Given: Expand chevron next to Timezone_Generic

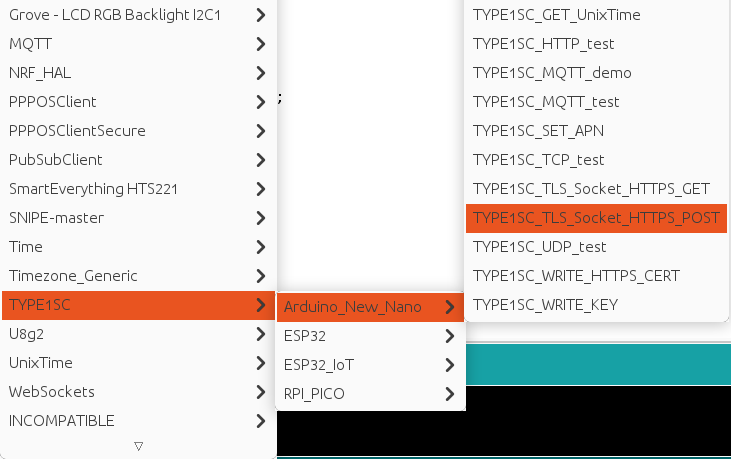Looking at the screenshot, I should [x=261, y=276].
